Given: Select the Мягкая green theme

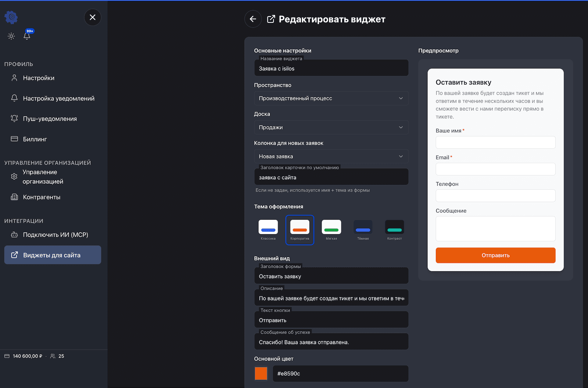Looking at the screenshot, I should (331, 230).
